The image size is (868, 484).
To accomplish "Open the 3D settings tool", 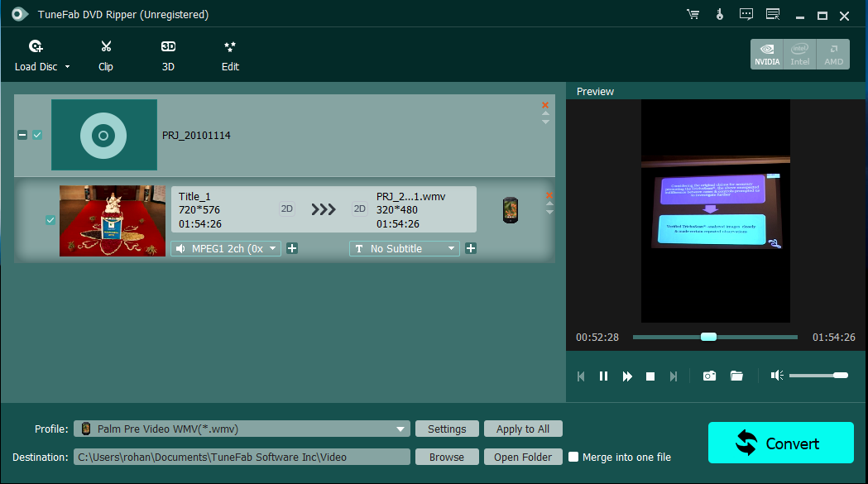I will coord(168,55).
